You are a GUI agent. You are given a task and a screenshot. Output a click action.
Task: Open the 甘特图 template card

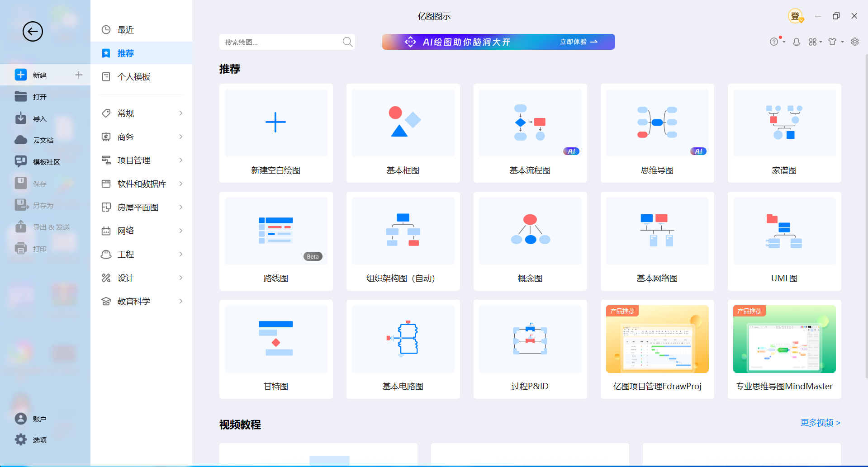(x=276, y=349)
